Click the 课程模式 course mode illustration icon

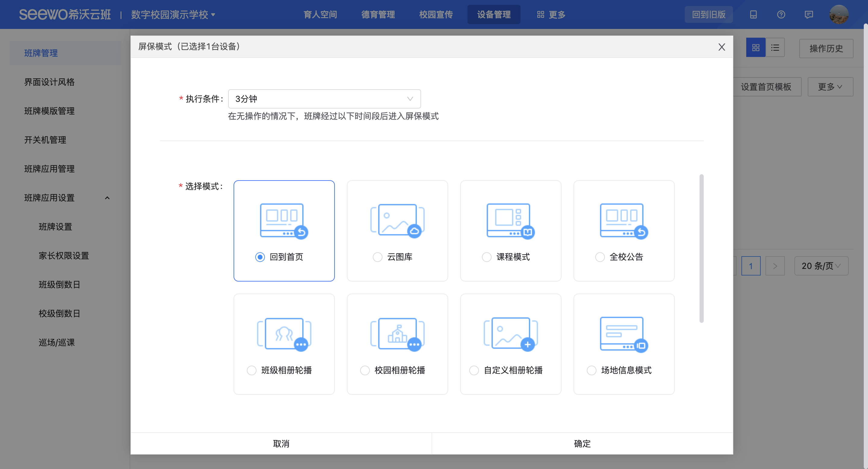(x=511, y=221)
